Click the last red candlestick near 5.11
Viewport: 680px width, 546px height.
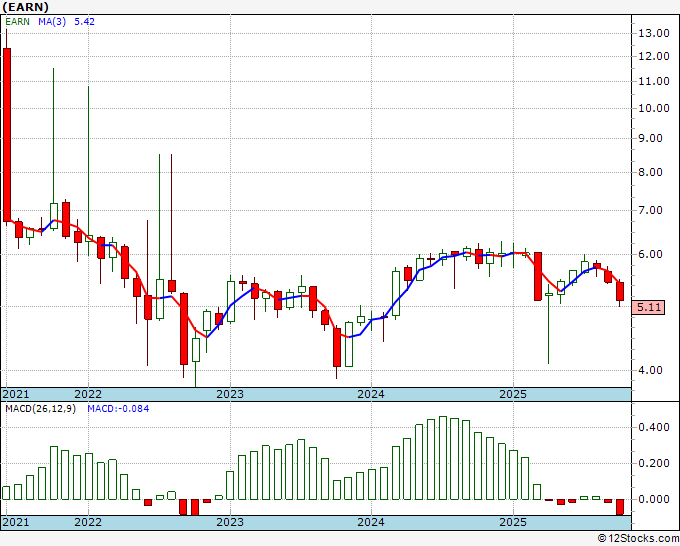tap(620, 291)
